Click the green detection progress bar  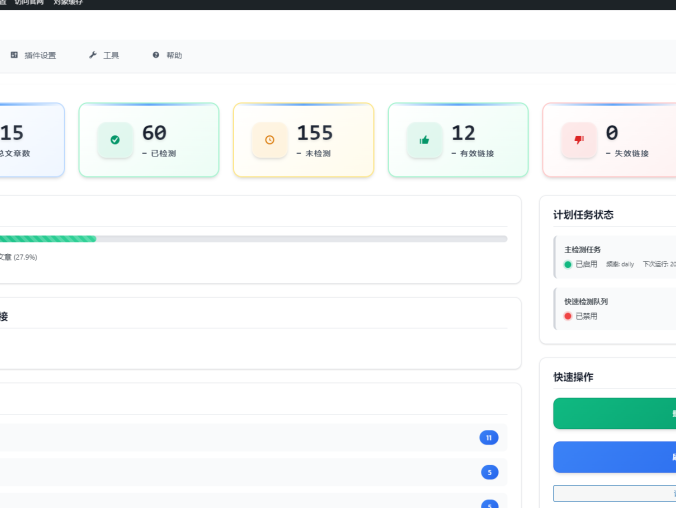tap(48, 239)
